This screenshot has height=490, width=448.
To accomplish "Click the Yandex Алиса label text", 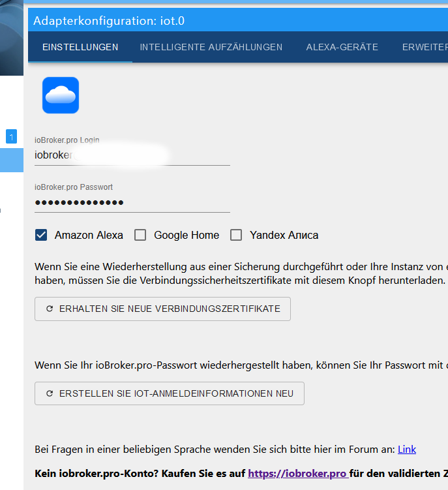I will (284, 235).
